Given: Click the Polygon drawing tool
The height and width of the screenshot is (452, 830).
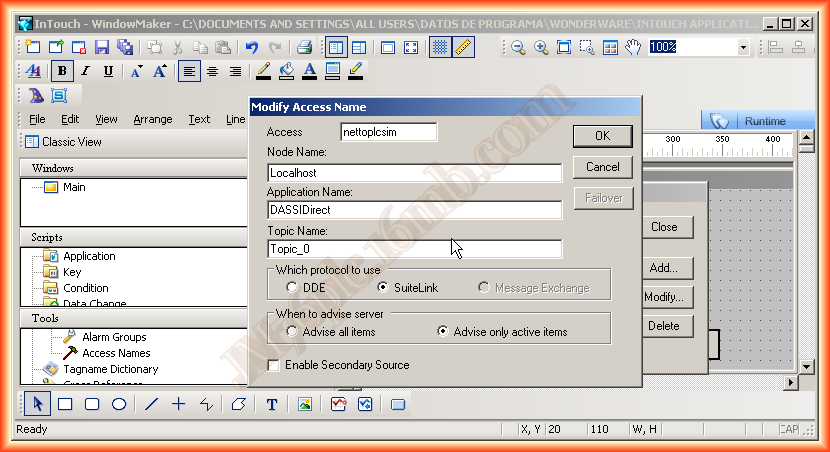Looking at the screenshot, I should click(238, 405).
